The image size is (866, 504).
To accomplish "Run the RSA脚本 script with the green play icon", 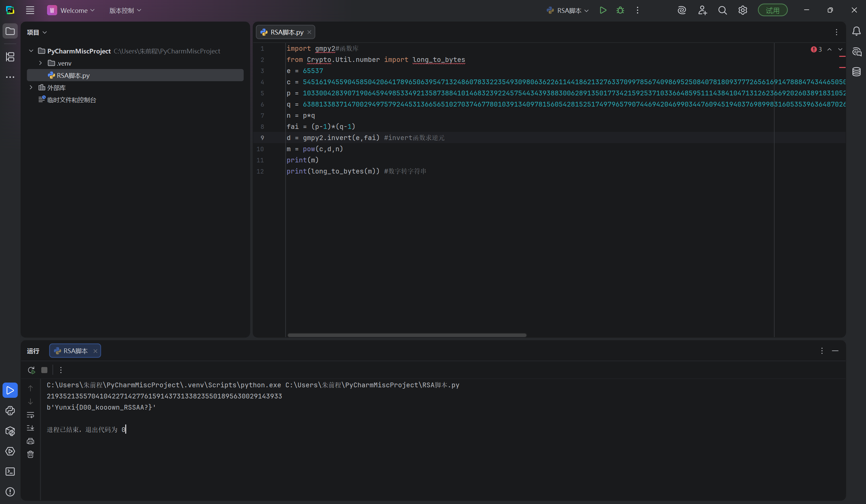I will coord(603,10).
